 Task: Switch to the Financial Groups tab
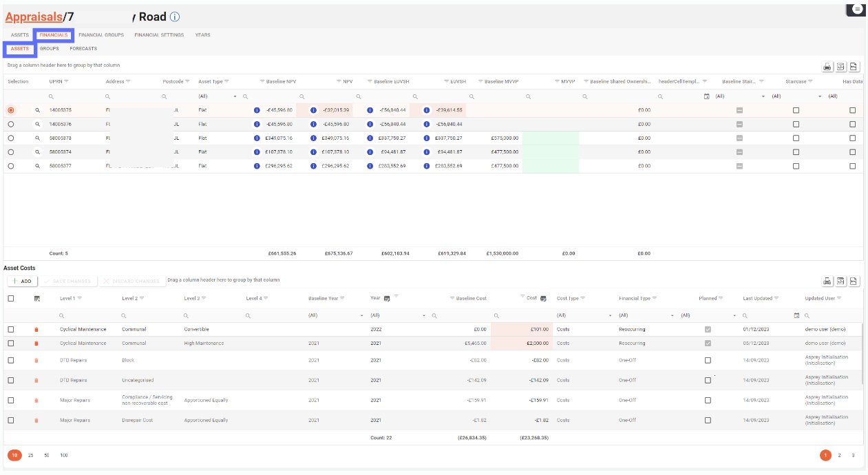[101, 35]
